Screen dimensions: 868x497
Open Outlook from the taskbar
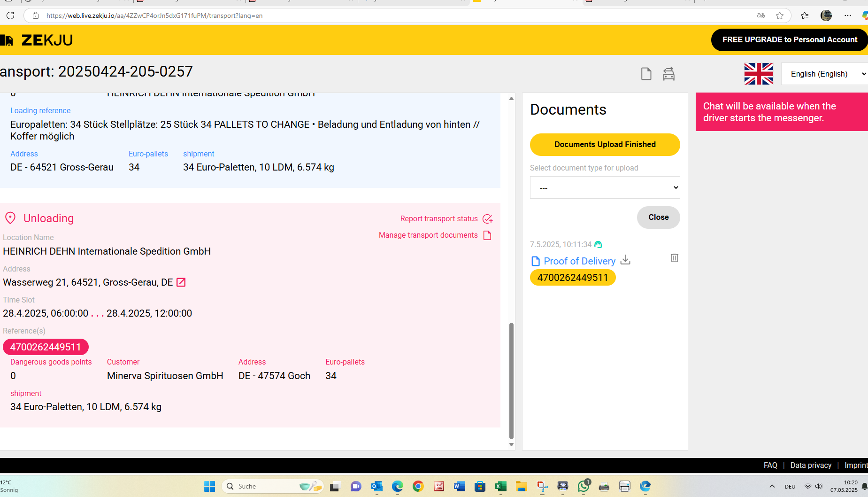pyautogui.click(x=377, y=486)
